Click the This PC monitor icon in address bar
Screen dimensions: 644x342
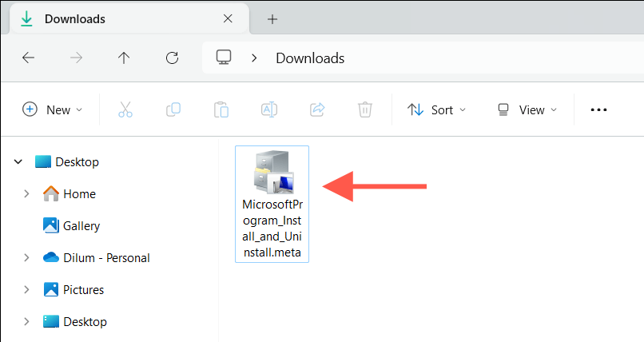pyautogui.click(x=224, y=58)
